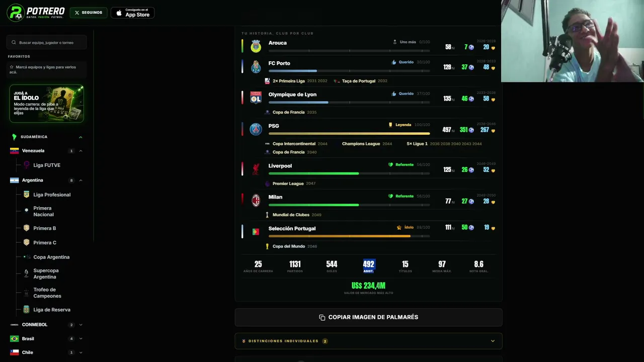Click the South America map icon
This screenshot has width=644, height=362.
coord(14,137)
